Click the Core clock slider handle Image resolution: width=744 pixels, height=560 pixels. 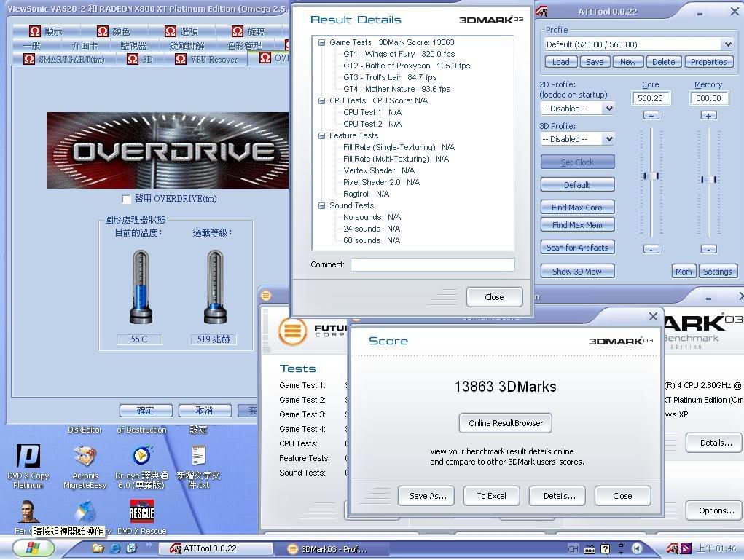click(x=651, y=176)
